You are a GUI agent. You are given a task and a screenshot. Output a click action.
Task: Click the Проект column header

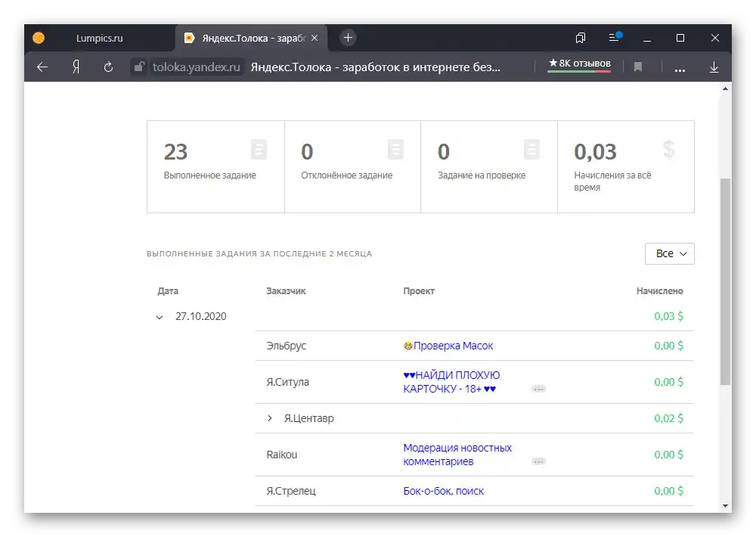pos(419,291)
